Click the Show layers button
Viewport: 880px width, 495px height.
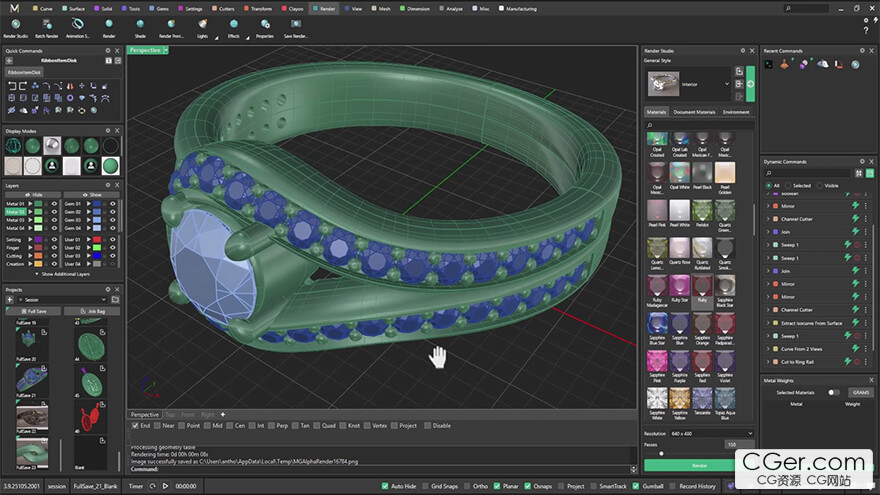coord(92,195)
